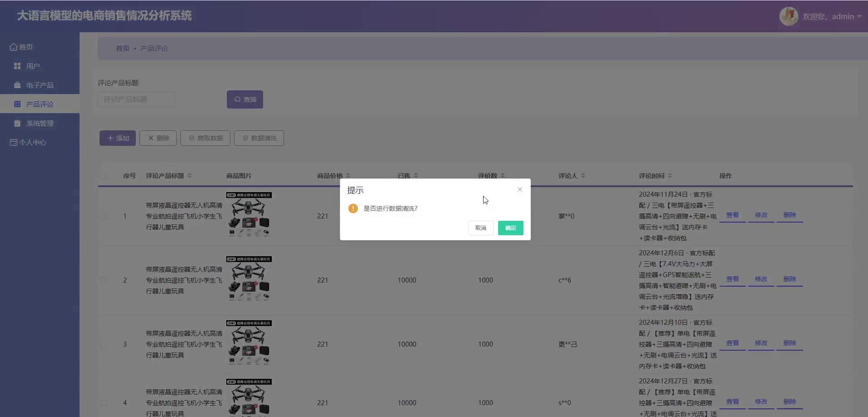Click the orange warning icon in the dialog
The height and width of the screenshot is (417, 868).
353,208
